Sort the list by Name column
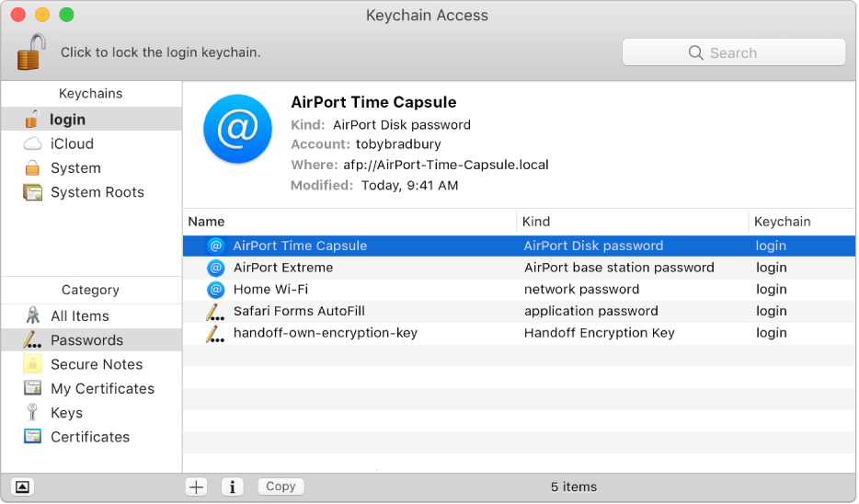859x504 pixels. [x=349, y=222]
